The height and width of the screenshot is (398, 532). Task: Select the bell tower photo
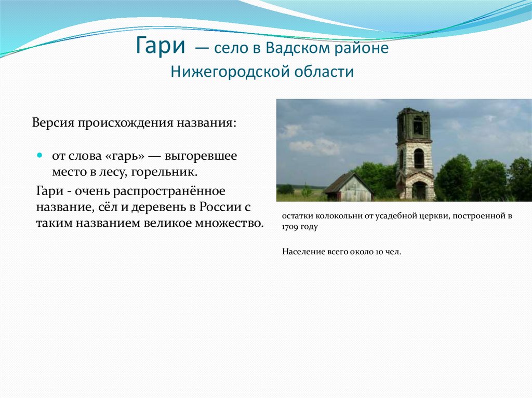click(x=404, y=150)
